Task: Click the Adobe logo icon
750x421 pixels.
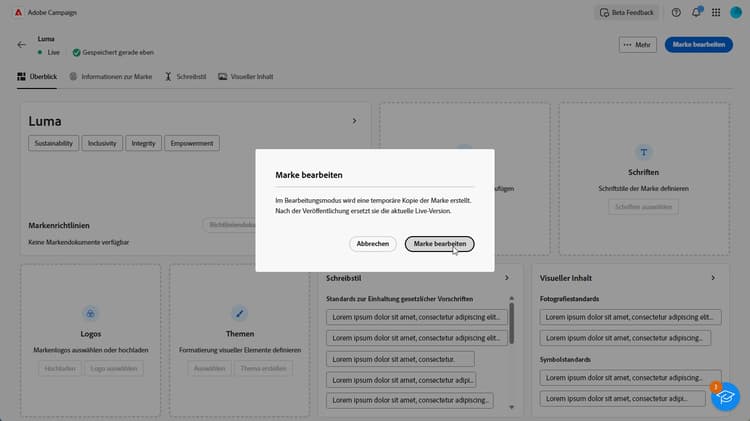Action: point(18,12)
